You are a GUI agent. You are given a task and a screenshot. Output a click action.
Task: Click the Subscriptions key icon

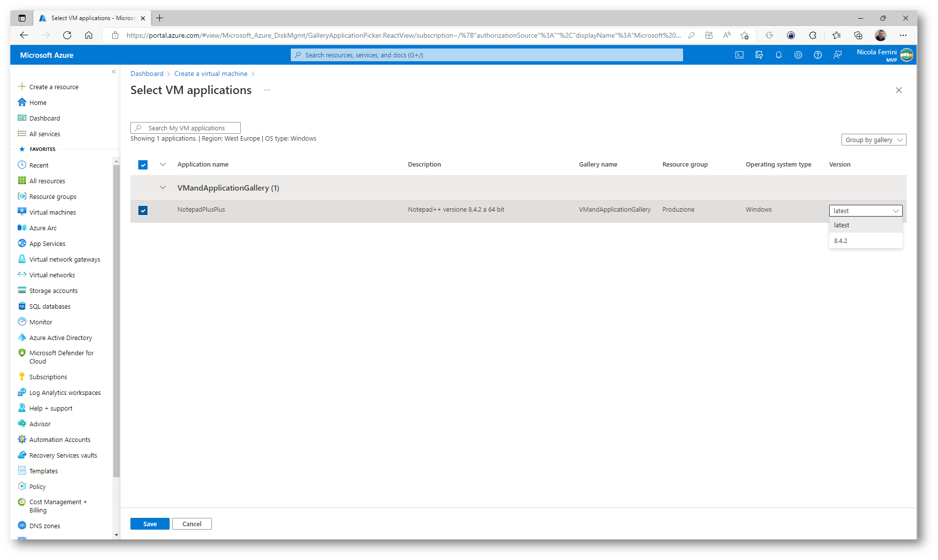pyautogui.click(x=22, y=376)
